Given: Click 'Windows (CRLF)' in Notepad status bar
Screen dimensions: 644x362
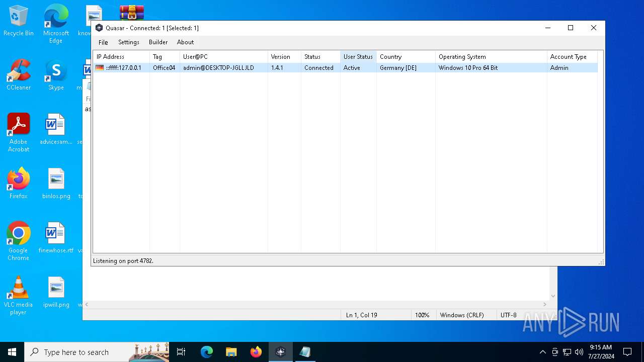Looking at the screenshot, I should coord(462,315).
